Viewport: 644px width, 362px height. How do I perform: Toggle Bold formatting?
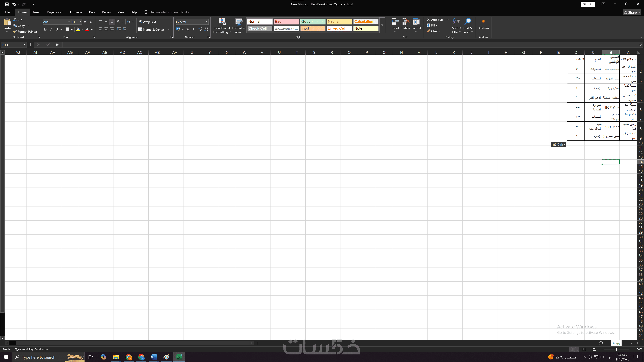point(45,29)
